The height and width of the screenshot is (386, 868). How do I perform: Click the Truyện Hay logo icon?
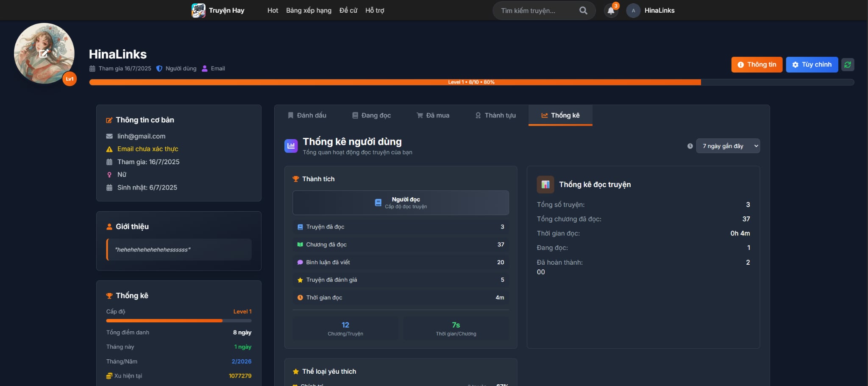pyautogui.click(x=198, y=10)
